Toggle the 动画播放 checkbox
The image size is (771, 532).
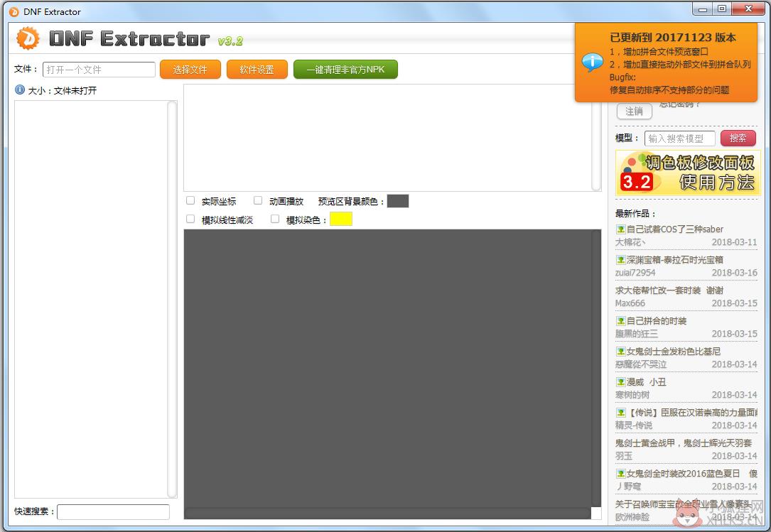pyautogui.click(x=258, y=200)
